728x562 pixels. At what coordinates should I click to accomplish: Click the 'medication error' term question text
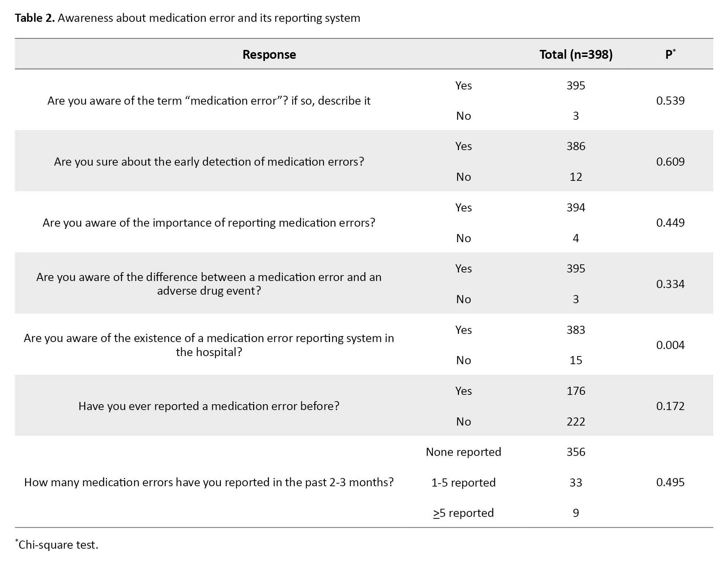[209, 101]
